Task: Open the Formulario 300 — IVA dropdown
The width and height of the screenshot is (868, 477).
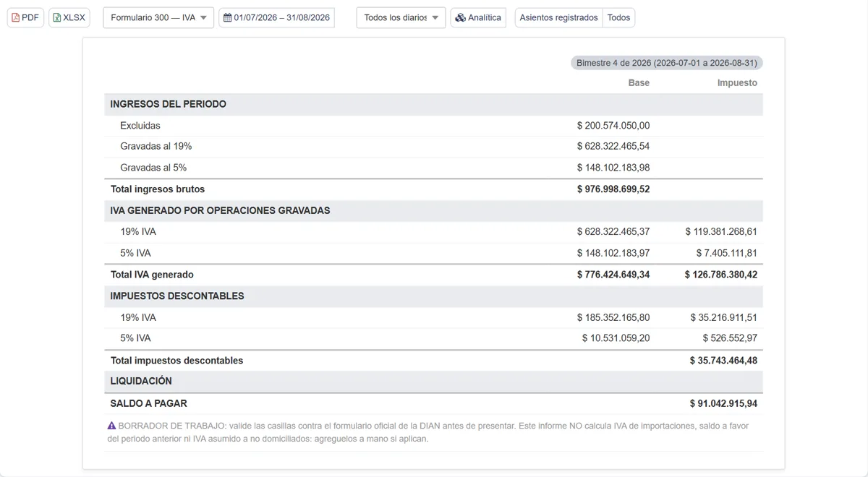Action: coord(158,17)
